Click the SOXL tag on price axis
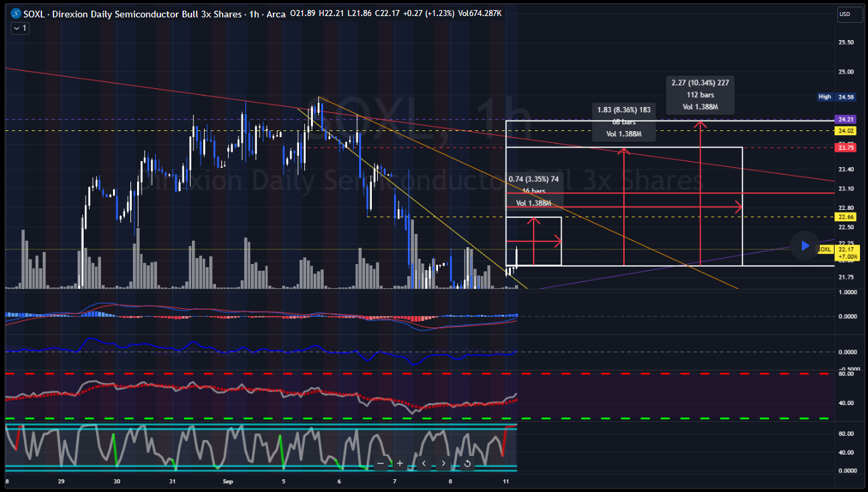This screenshot has height=492, width=868. (825, 249)
